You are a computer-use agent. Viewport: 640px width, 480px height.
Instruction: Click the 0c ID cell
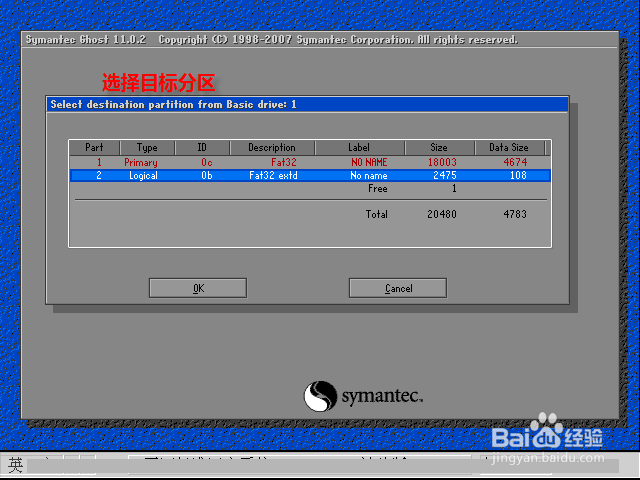click(207, 162)
